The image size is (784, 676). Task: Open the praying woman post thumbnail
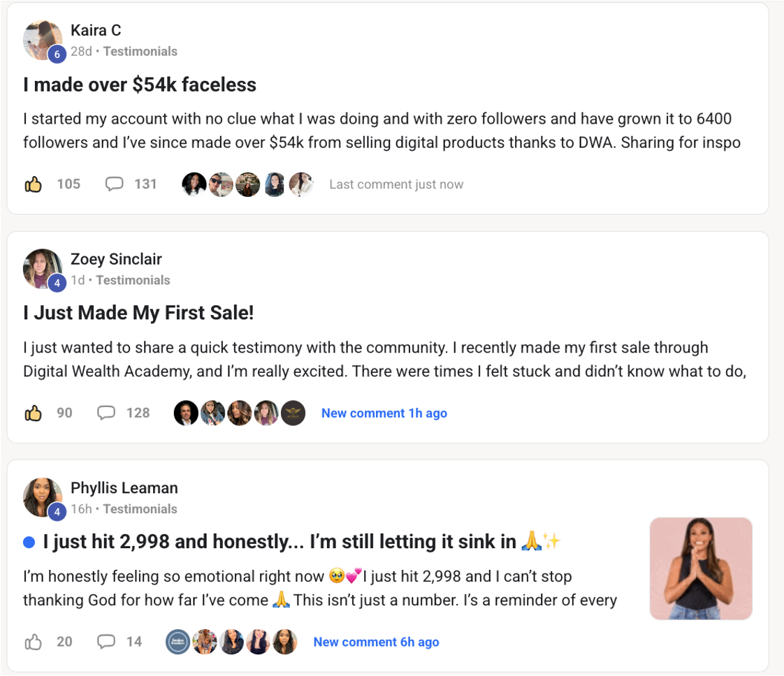pyautogui.click(x=701, y=568)
